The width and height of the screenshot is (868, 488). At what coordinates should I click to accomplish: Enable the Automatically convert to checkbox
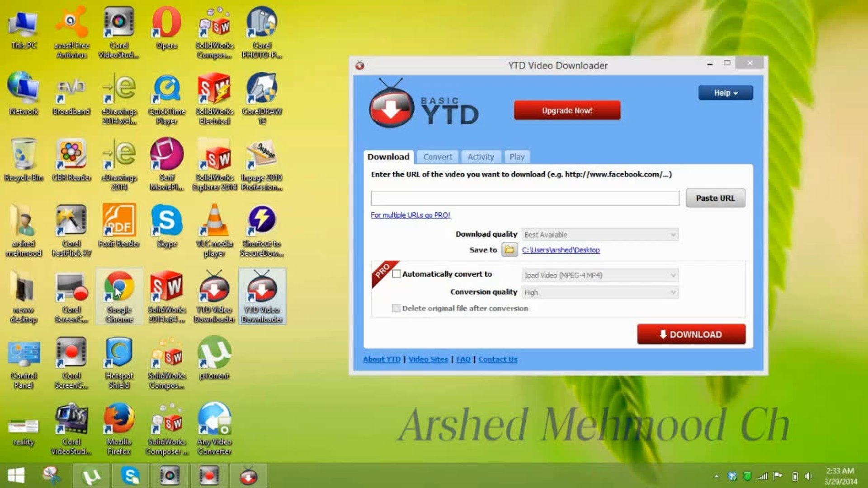click(x=397, y=274)
